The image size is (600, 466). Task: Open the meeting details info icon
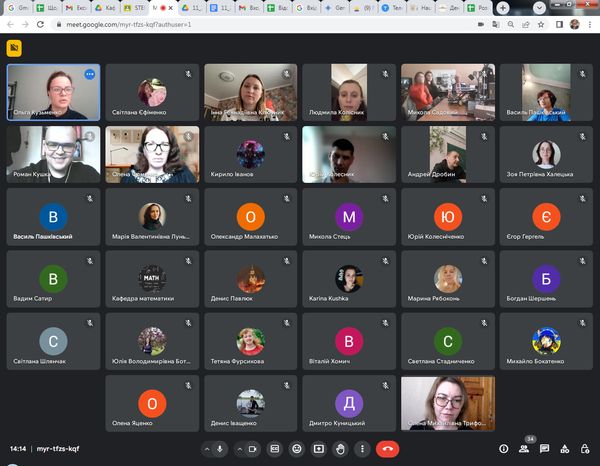pyautogui.click(x=503, y=449)
